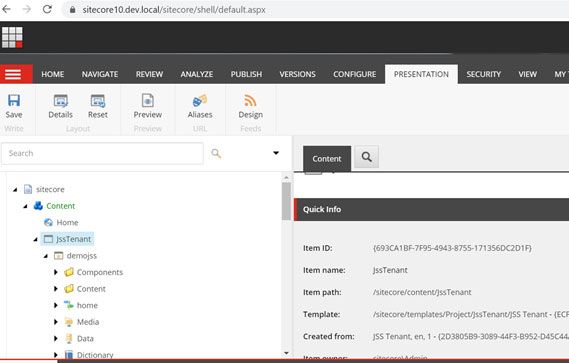Click the JssTenant item window icon

pos(48,239)
